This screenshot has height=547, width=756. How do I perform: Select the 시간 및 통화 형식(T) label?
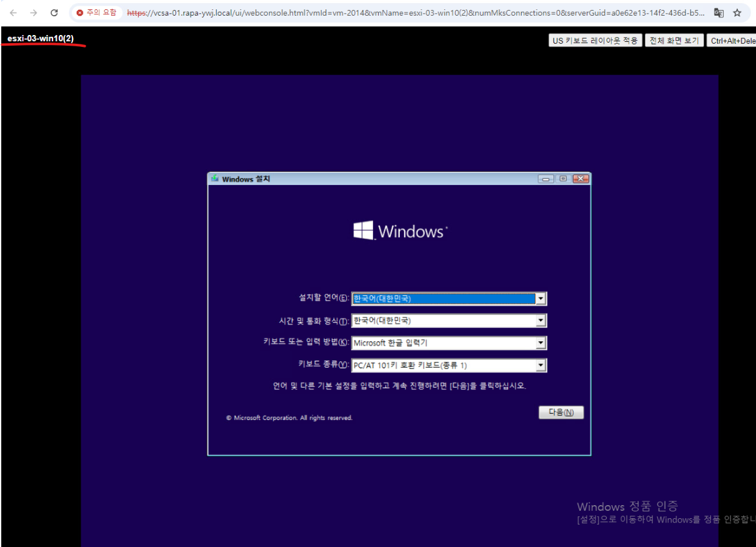314,321
